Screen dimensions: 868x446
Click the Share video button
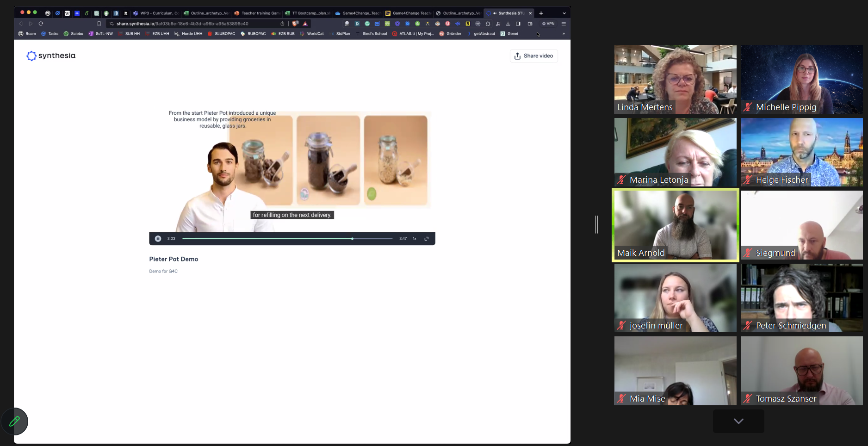pos(534,56)
